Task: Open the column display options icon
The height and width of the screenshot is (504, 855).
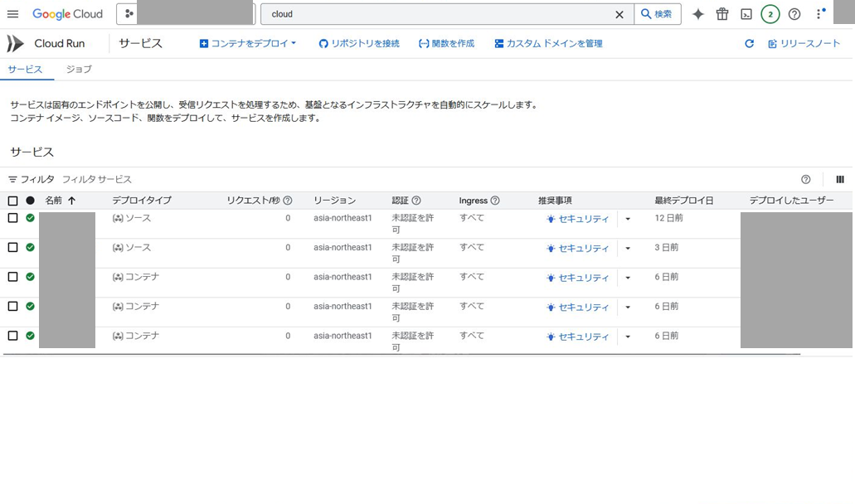Action: click(x=839, y=178)
